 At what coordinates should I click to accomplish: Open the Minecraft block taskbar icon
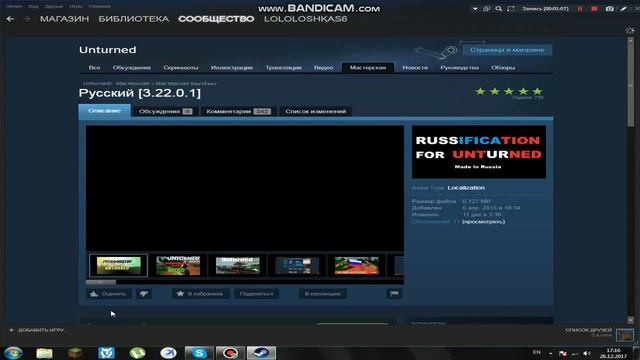click(76, 353)
